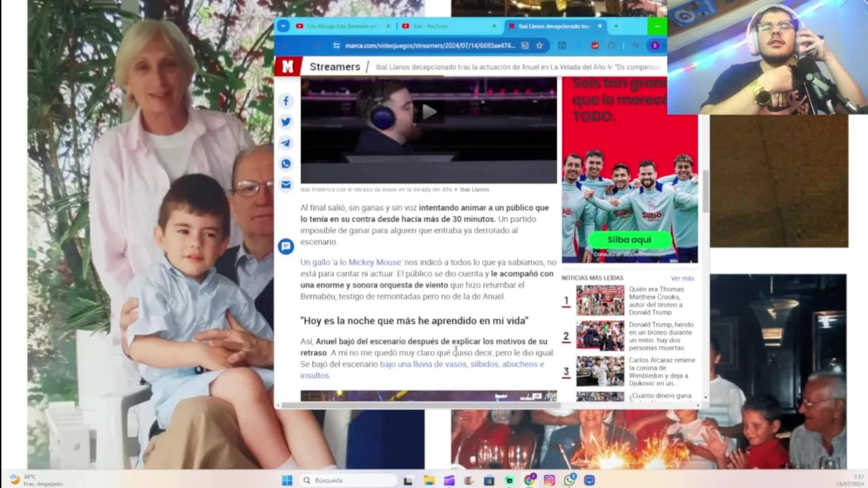The image size is (868, 488).
Task: Share article via the Facebook icon
Action: [x=285, y=101]
